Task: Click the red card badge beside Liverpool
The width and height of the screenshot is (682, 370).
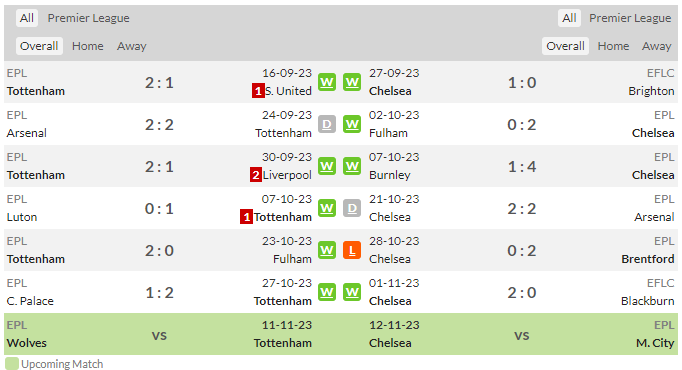Action: pyautogui.click(x=256, y=175)
